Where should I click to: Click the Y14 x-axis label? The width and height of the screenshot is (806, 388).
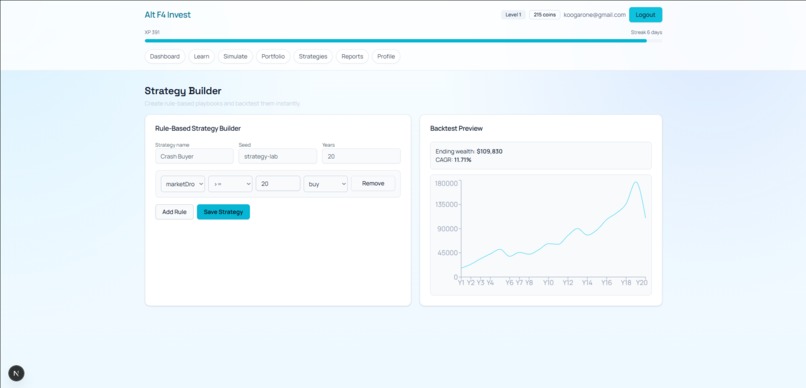pos(587,283)
